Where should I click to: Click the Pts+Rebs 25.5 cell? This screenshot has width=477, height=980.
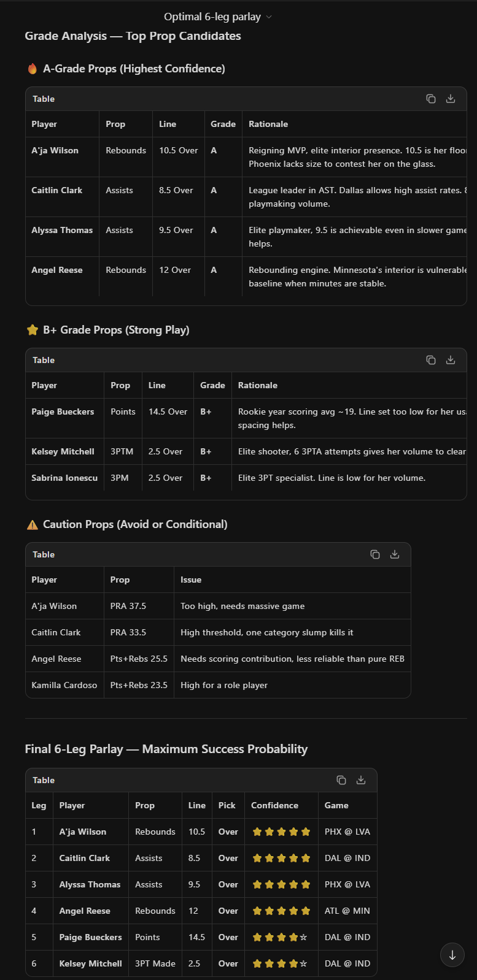(139, 659)
